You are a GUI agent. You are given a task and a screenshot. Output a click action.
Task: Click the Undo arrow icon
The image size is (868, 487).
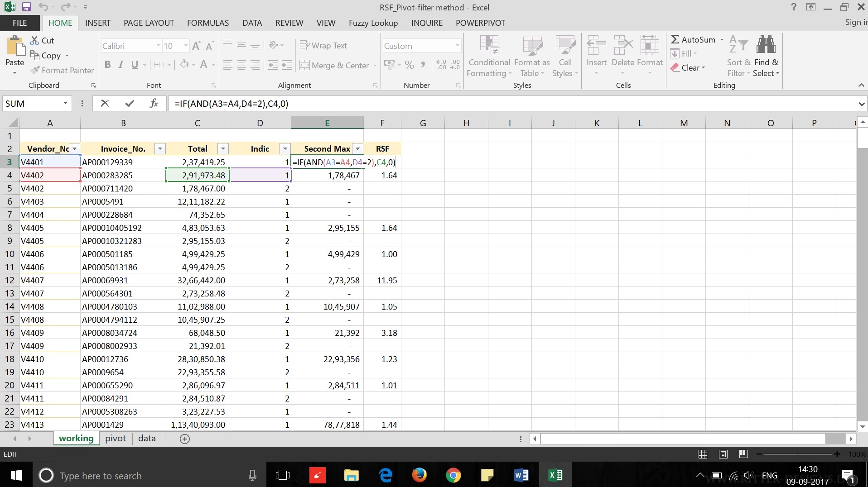(x=43, y=7)
